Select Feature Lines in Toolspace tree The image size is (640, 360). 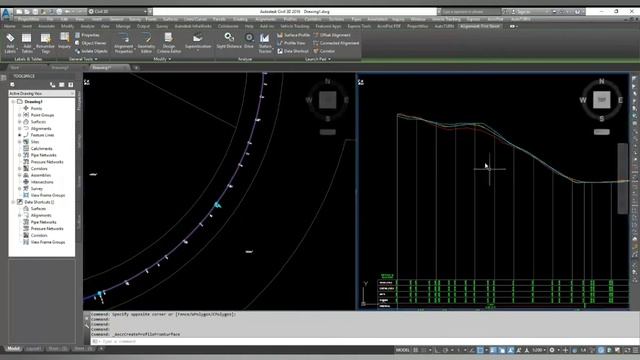[42, 135]
